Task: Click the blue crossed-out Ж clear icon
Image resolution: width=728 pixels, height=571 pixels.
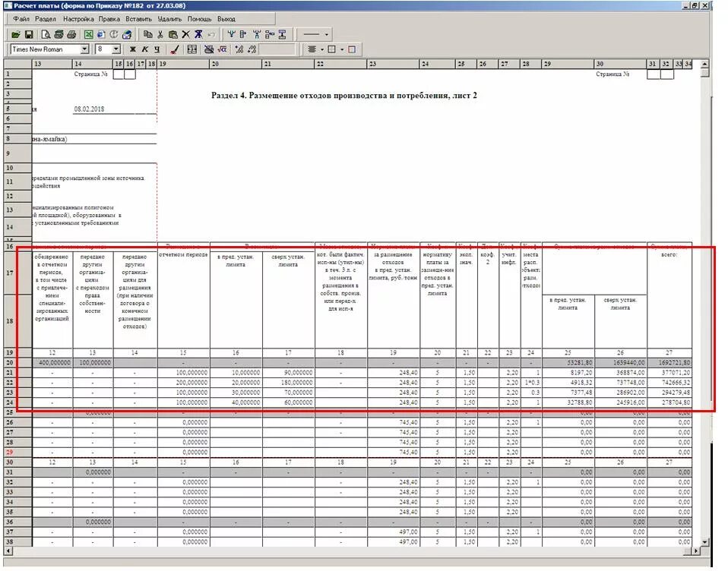Action: (198, 34)
